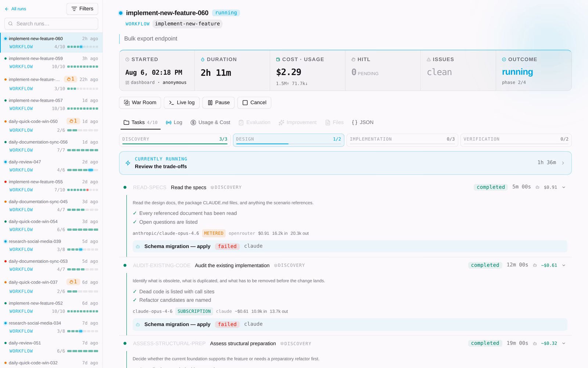Open run daily-quick-code-win-032
This screenshot has height=368, width=588.
pyautogui.click(x=51, y=363)
